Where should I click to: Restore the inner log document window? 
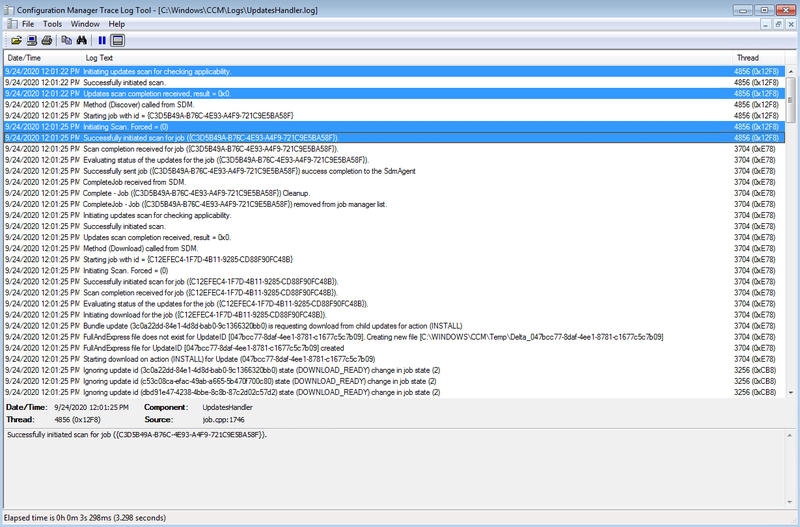point(777,23)
